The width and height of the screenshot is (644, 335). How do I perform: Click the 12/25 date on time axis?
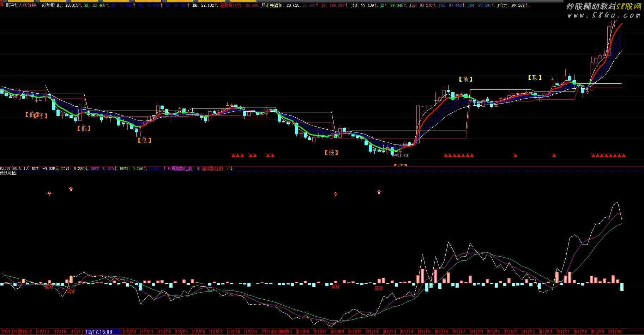(x=182, y=331)
